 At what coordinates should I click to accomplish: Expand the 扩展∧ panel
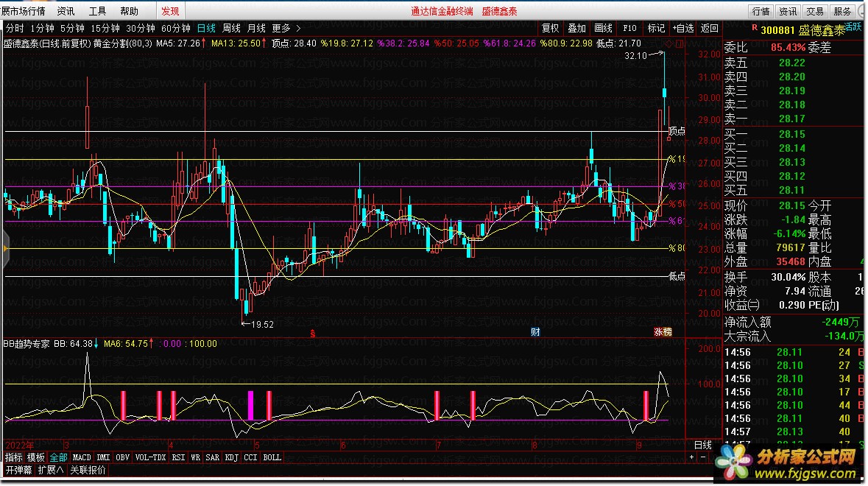pyautogui.click(x=50, y=470)
